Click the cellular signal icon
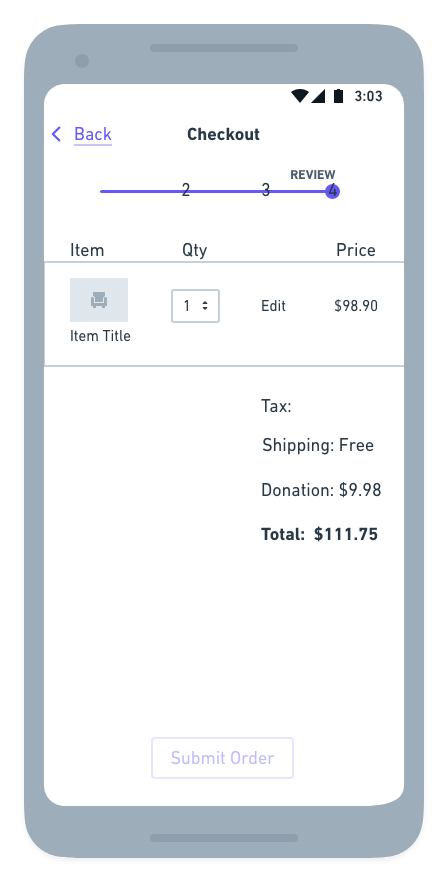The width and height of the screenshot is (448, 882). click(318, 96)
